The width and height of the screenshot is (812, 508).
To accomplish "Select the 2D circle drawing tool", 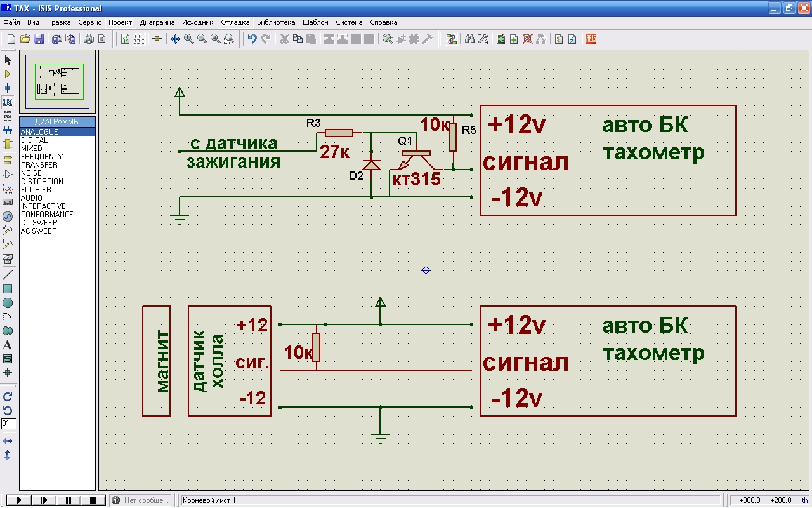I will pyautogui.click(x=8, y=304).
